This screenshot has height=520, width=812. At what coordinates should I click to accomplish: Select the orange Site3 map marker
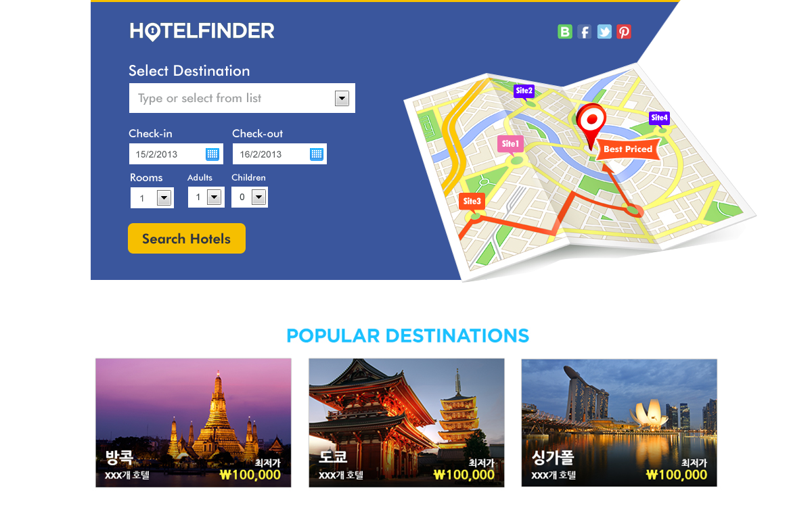tap(472, 202)
